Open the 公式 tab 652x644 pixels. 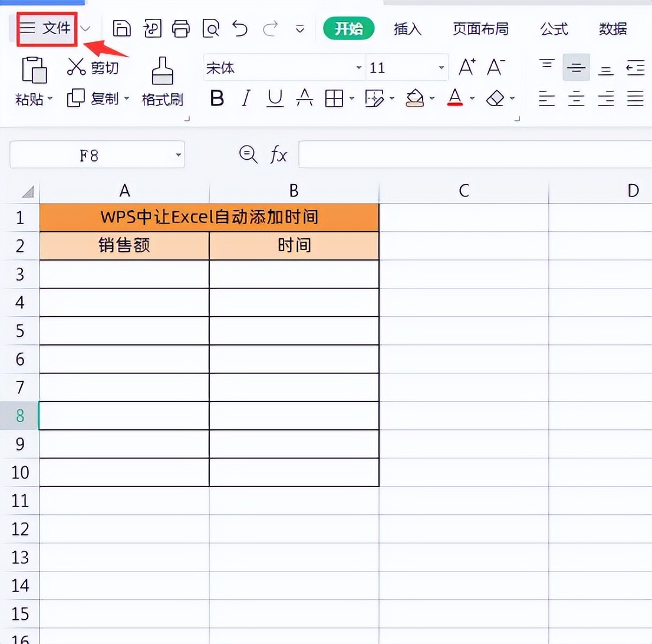point(554,29)
